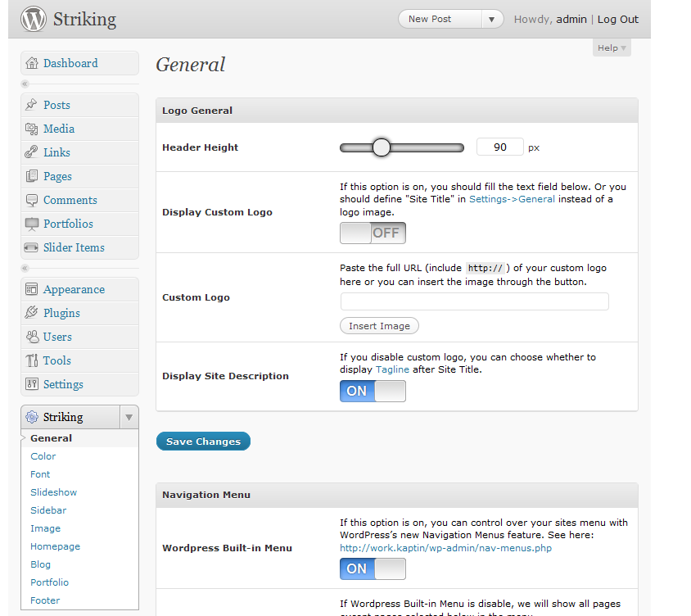Click the Appearance layout icon
Image resolution: width=691 pixels, height=616 pixels.
[x=31, y=289]
